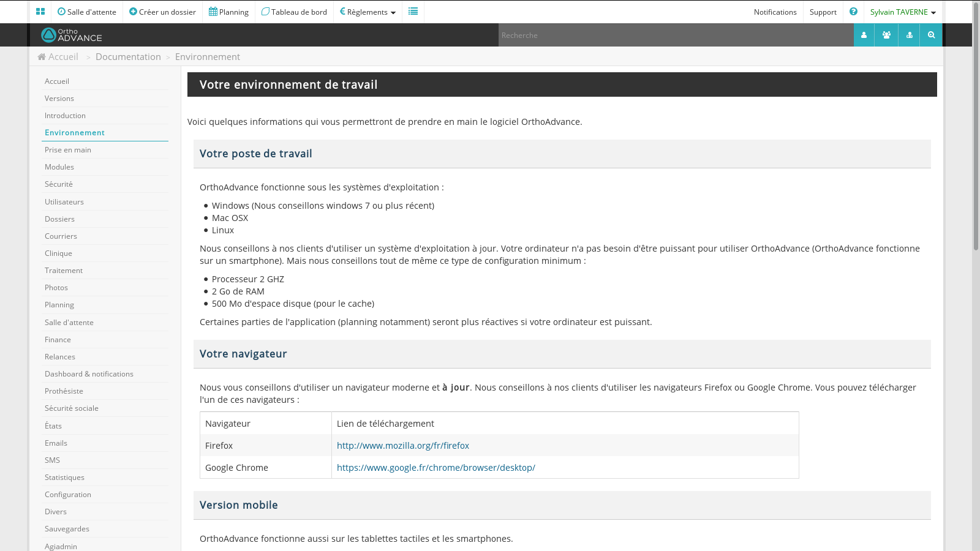Open Dossiers in the sidebar

coord(105,219)
